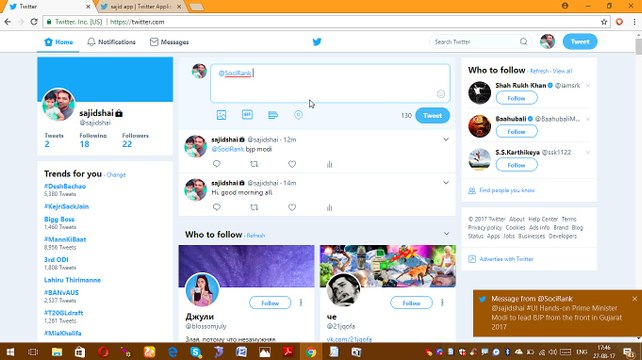Image resolution: width=642 pixels, height=360 pixels.
Task: Open the Notifications tab
Action: (111, 42)
